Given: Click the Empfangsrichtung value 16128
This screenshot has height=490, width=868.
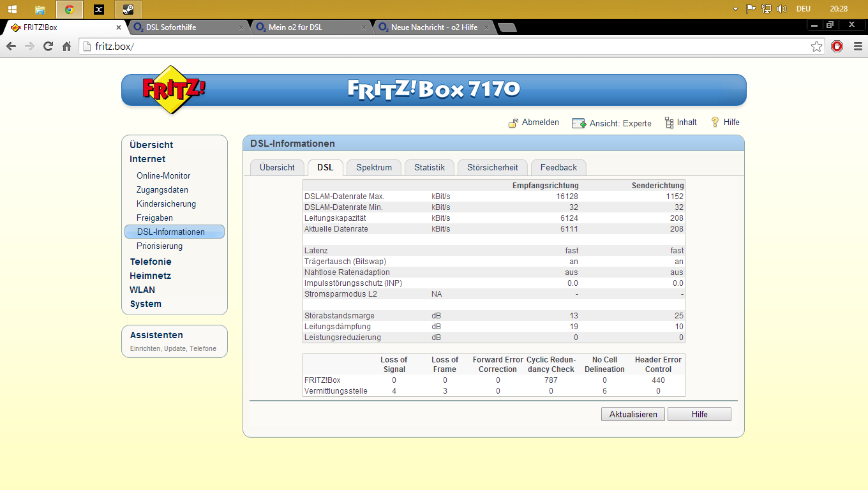Looking at the screenshot, I should pyautogui.click(x=567, y=197).
